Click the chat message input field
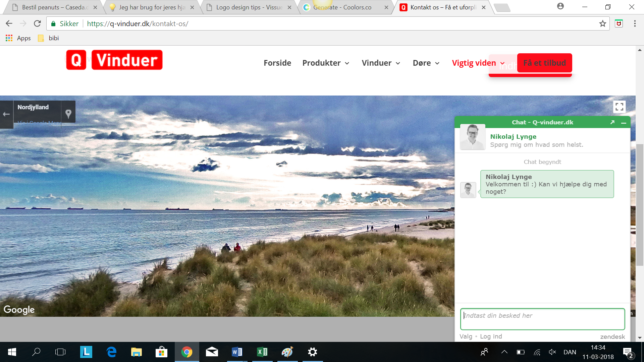 (x=542, y=319)
